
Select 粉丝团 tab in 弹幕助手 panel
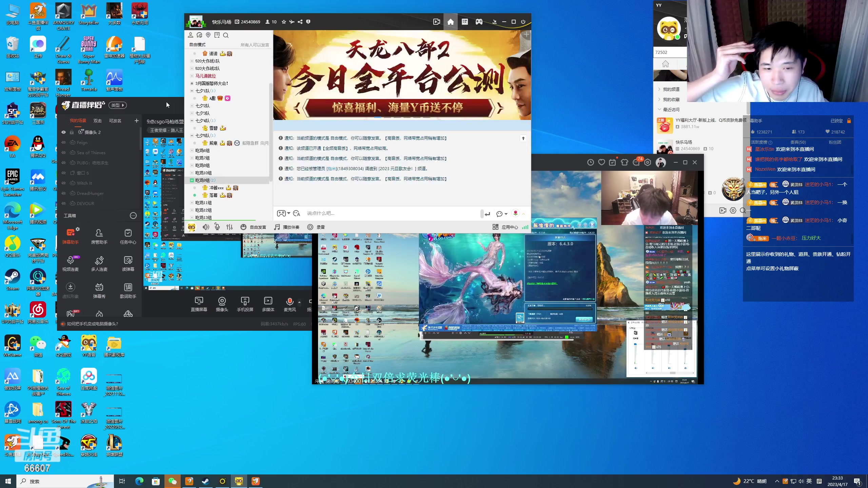click(835, 142)
